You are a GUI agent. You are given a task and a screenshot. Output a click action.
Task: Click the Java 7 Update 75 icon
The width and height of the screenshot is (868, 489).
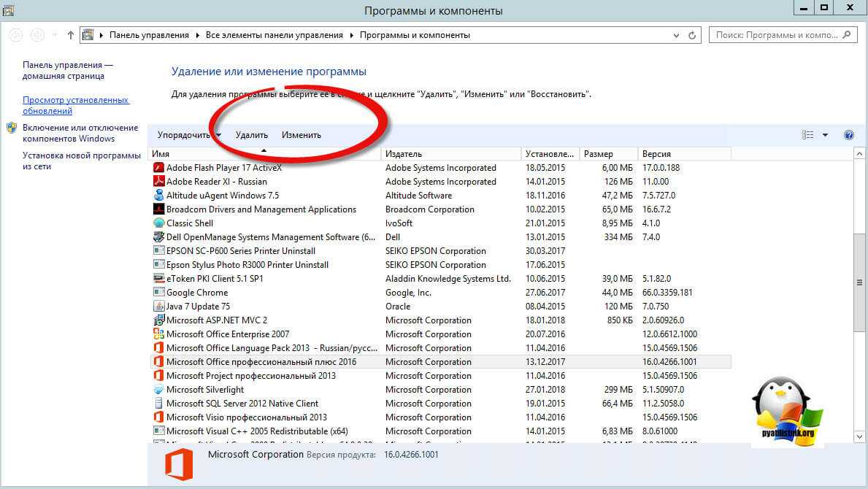[x=158, y=307]
